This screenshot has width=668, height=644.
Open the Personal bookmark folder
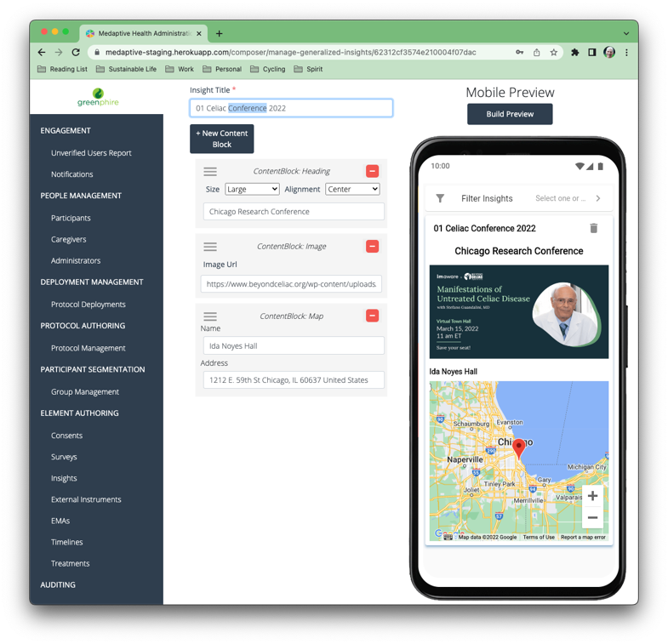point(222,69)
